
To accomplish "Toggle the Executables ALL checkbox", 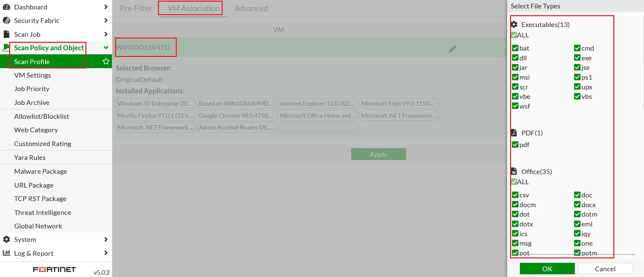I will [x=514, y=35].
